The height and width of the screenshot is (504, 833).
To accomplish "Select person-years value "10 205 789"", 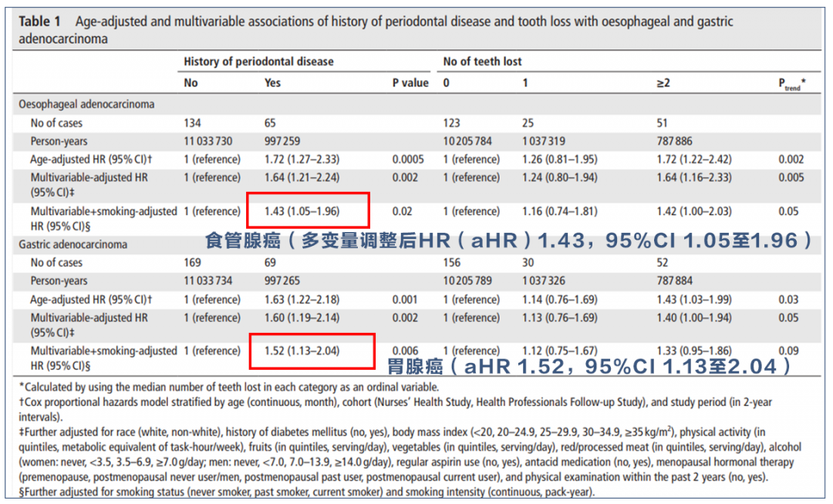I will [467, 281].
